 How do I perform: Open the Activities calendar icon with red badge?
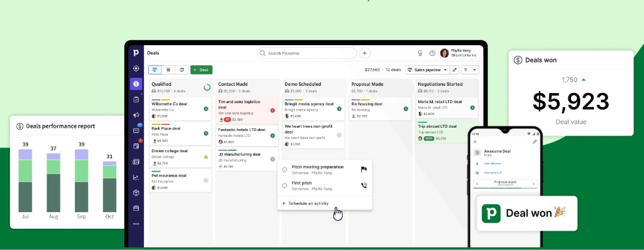(136, 146)
